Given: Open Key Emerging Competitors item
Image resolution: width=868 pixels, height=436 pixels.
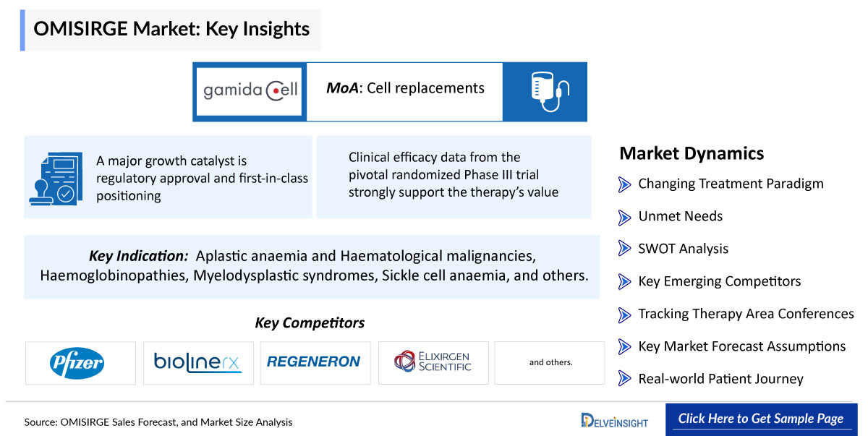Looking at the screenshot, I should (x=719, y=282).
